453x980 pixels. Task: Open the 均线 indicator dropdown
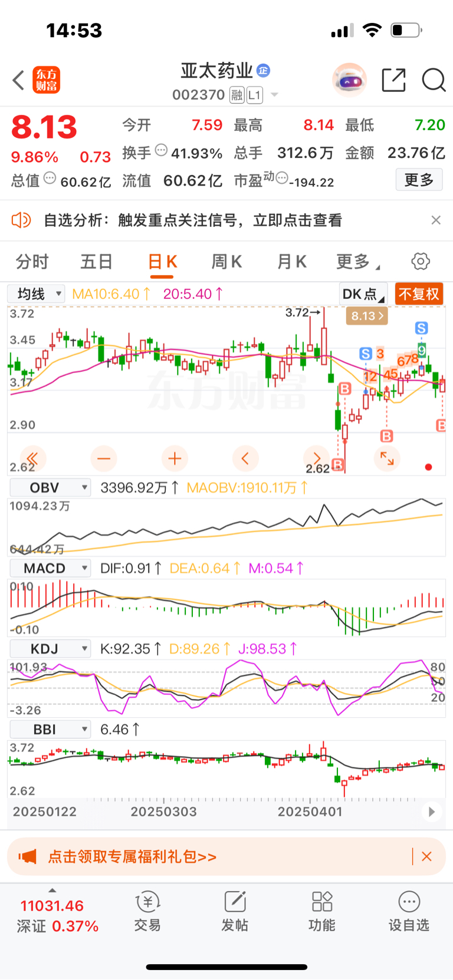(x=36, y=293)
